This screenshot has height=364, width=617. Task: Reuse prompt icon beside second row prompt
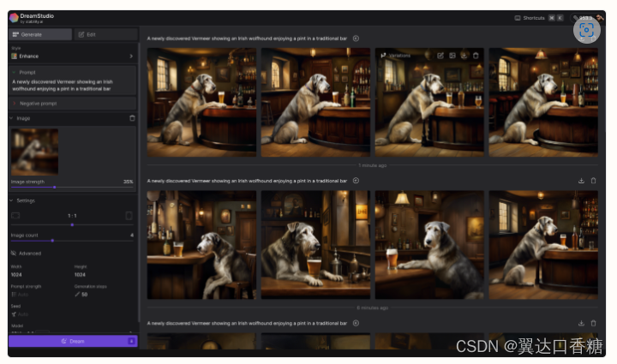pos(356,181)
